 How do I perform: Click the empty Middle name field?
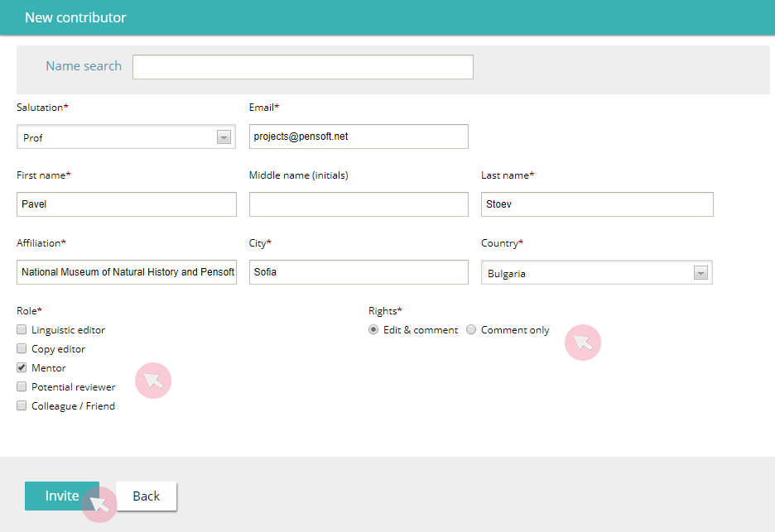click(x=359, y=204)
